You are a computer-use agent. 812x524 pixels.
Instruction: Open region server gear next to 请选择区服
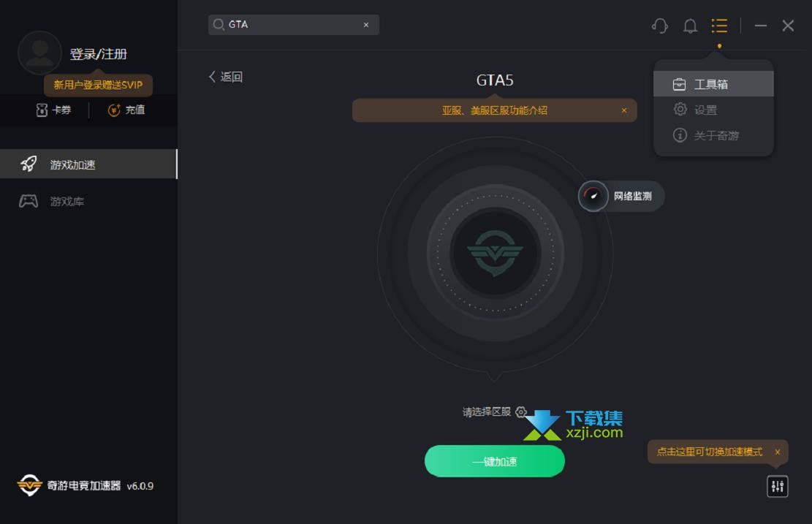[521, 411]
